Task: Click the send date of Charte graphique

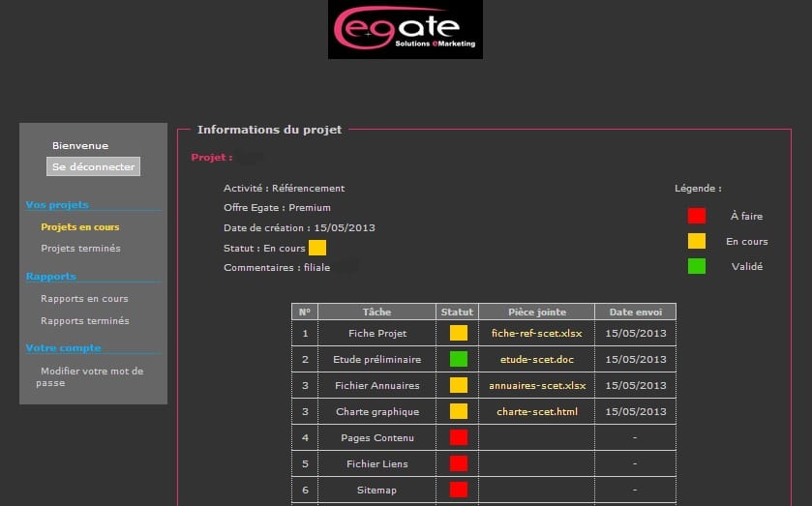Action: point(636,411)
